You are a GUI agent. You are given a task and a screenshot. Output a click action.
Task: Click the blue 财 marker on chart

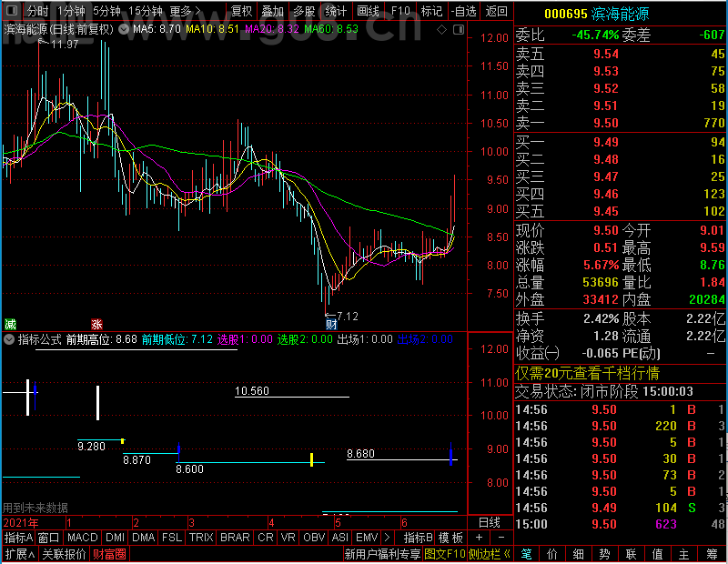(x=331, y=324)
